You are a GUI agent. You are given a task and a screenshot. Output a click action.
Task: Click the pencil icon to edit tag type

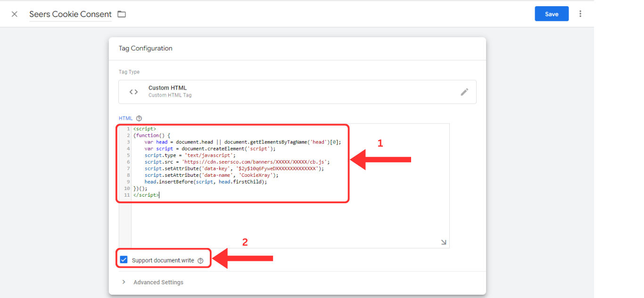[x=464, y=92]
